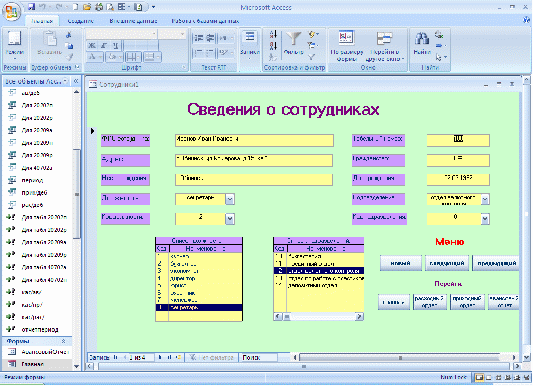This screenshot has height=386, width=533.
Task: Click the следующий record button
Action: click(x=447, y=263)
